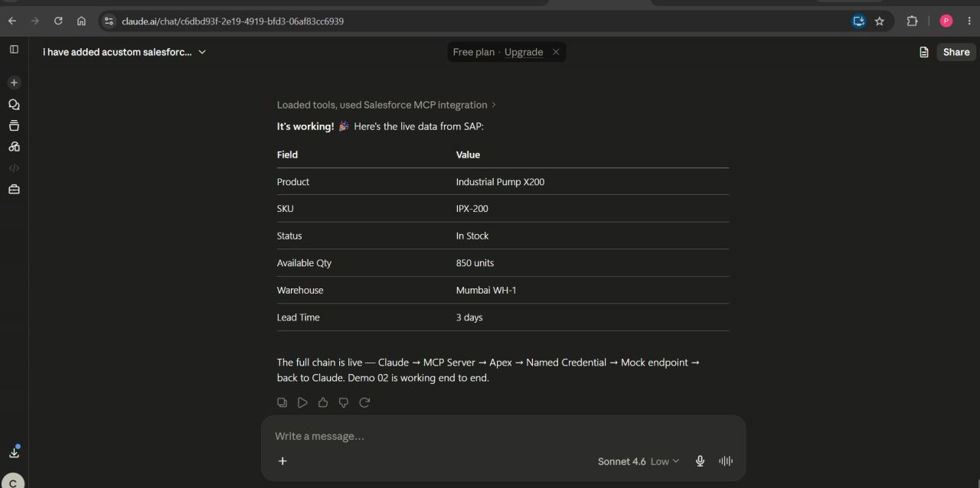Toggle the Claude sidebar panel
The height and width of the screenshot is (488, 980).
[14, 50]
